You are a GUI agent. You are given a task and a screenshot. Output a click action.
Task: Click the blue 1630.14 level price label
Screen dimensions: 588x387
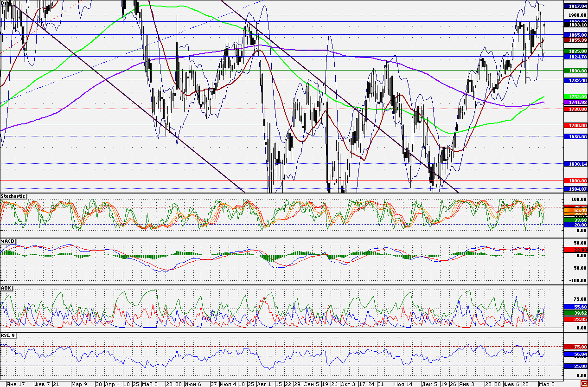coord(575,164)
